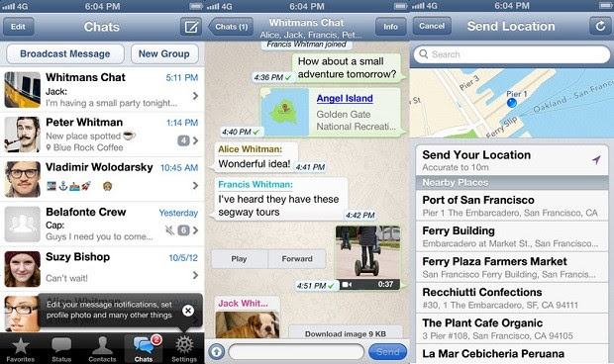This screenshot has height=364, width=614.
Task: Tap the compose new message icon
Action: coord(191,27)
